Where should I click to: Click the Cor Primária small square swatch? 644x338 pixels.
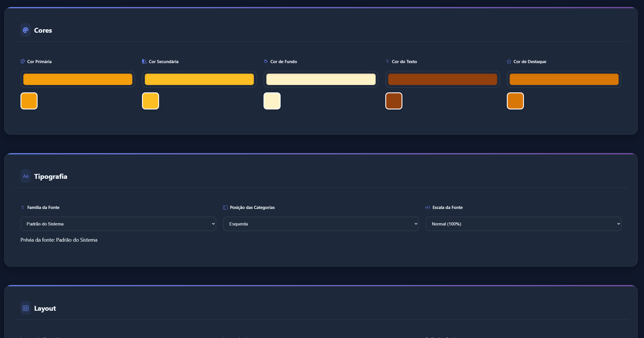click(29, 101)
